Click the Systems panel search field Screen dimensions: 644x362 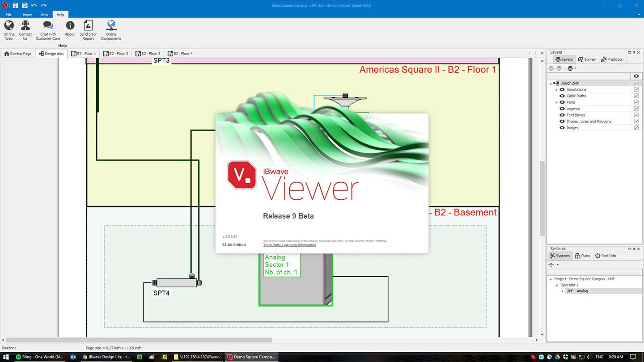click(595, 272)
